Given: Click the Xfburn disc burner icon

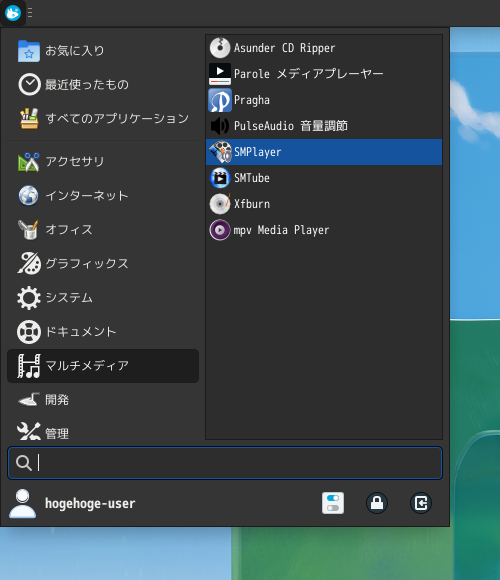Looking at the screenshot, I should 220,204.
